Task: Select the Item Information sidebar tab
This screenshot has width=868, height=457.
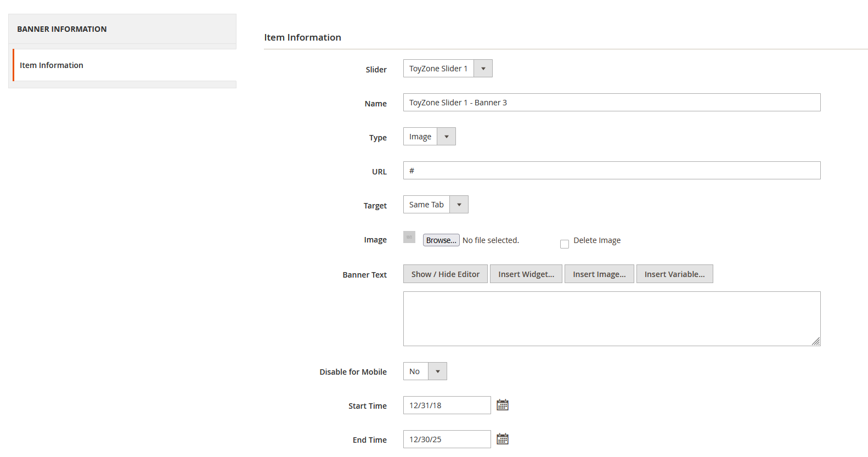Action: 52,65
